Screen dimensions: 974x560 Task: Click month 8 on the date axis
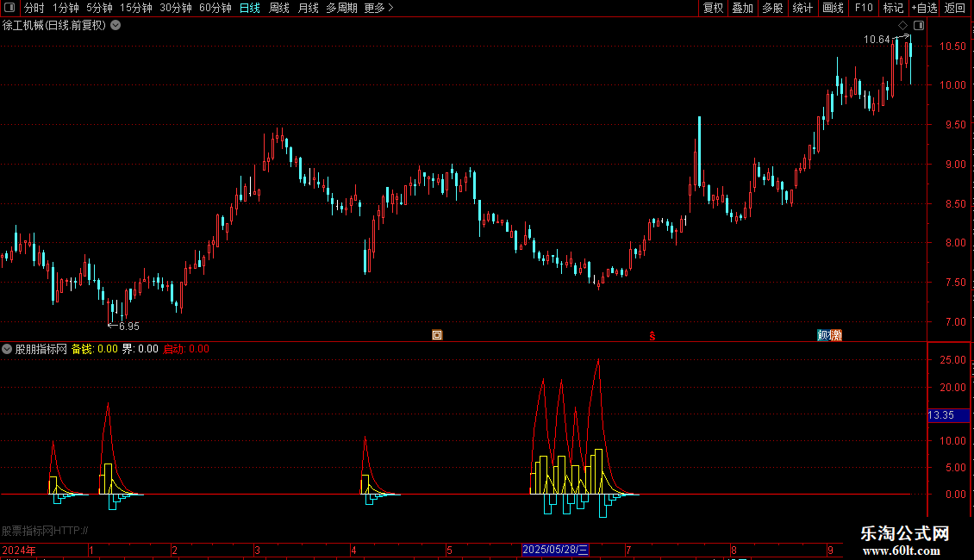point(734,550)
